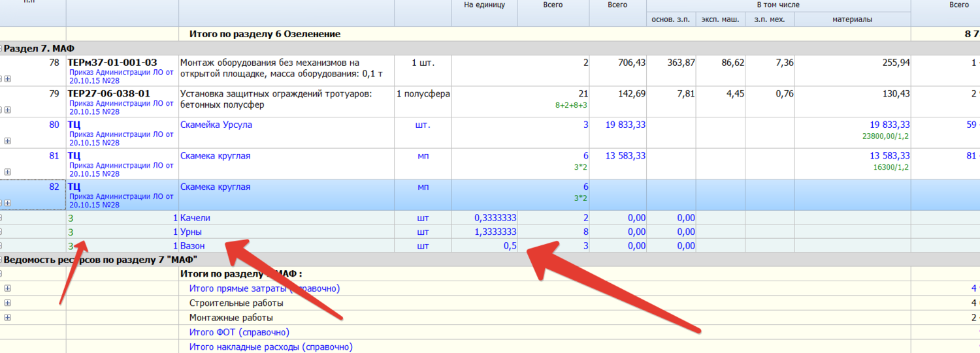This screenshot has width=980, height=353.
Task: Expand the Монтажные работы totals row
Action: point(8,318)
